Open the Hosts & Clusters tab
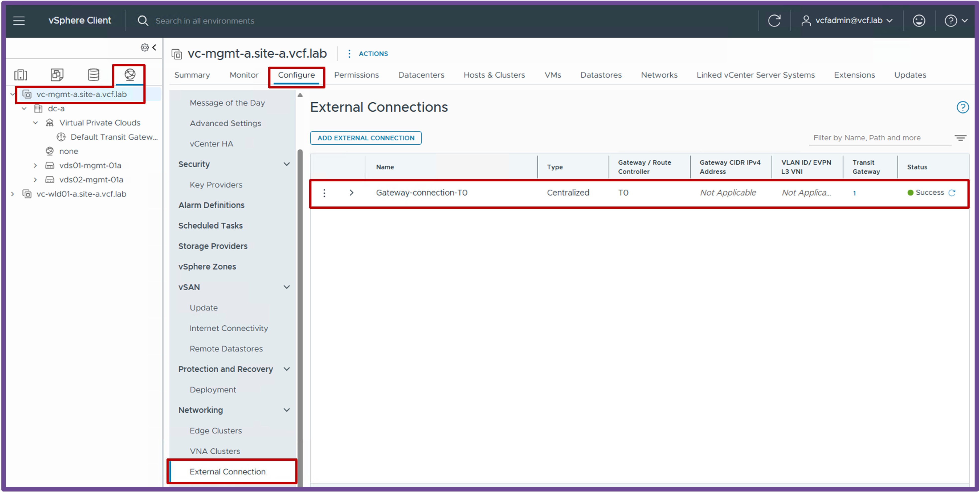The height and width of the screenshot is (492, 980). 494,75
